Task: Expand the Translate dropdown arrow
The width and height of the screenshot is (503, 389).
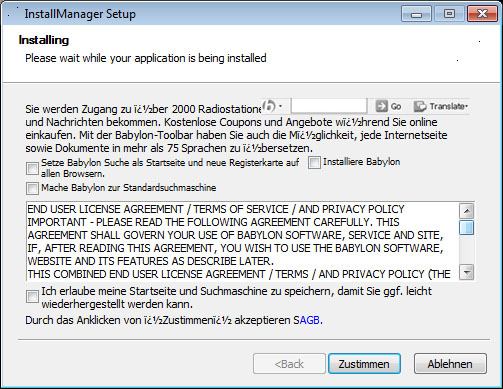Action: point(467,107)
